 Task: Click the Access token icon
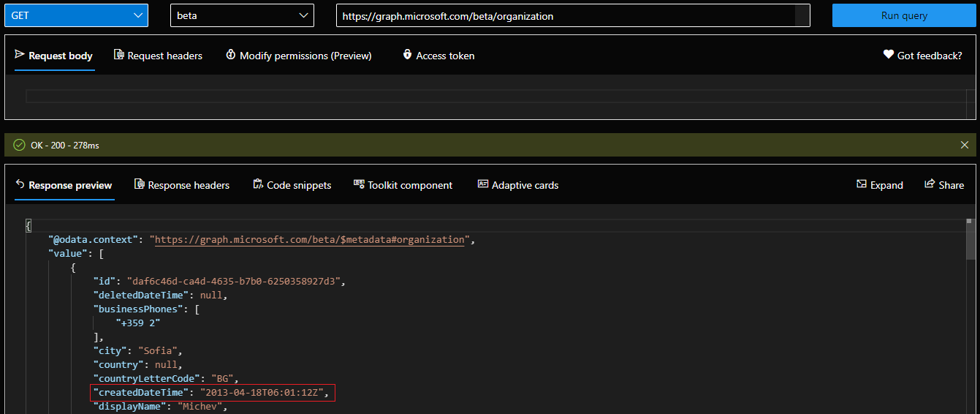(x=407, y=55)
